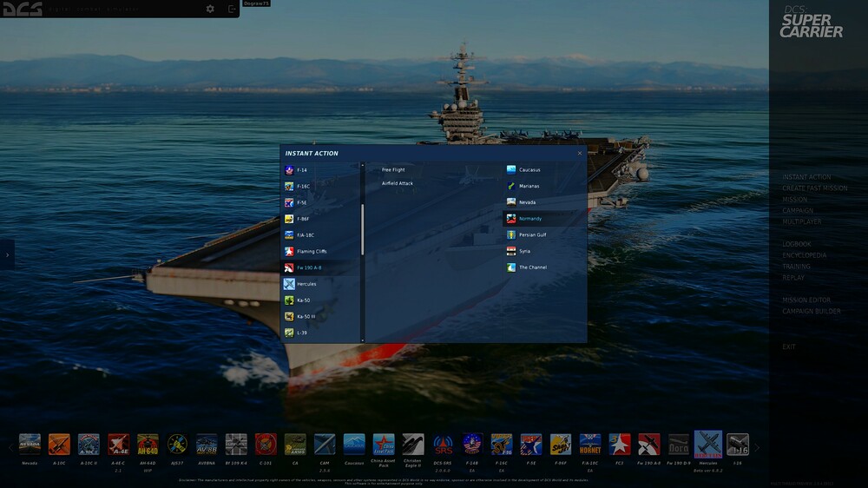The height and width of the screenshot is (488, 868).
Task: Select Fw 190 A-8 in the aircraft list
Action: tap(320, 267)
